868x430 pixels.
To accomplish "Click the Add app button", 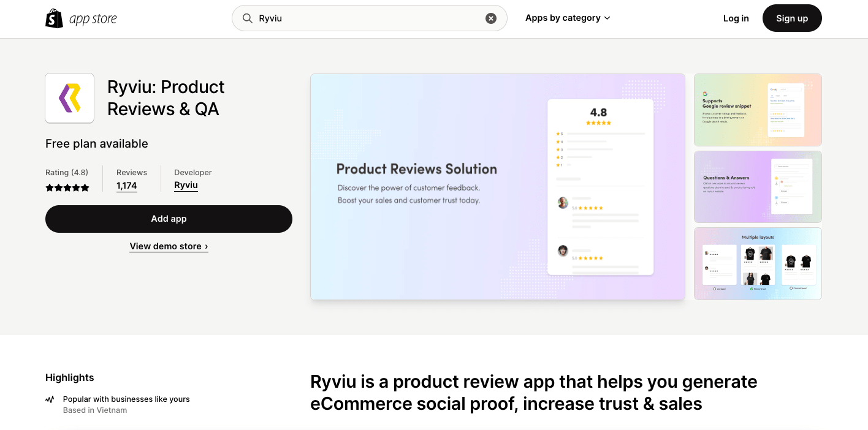I will pyautogui.click(x=169, y=219).
